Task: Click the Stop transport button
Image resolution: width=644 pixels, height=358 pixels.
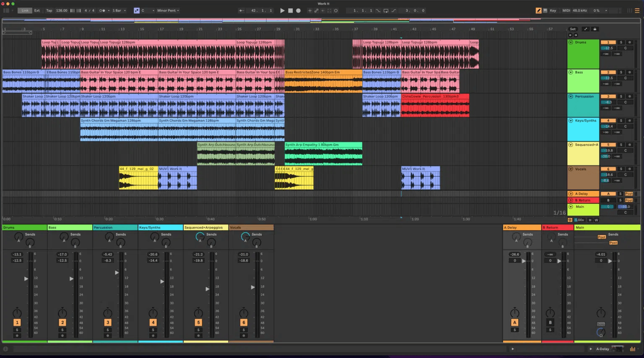Action: [x=290, y=10]
